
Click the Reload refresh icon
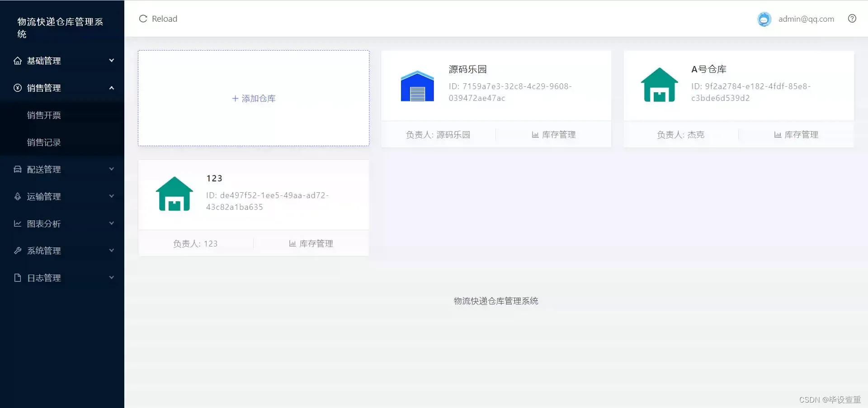pos(143,19)
